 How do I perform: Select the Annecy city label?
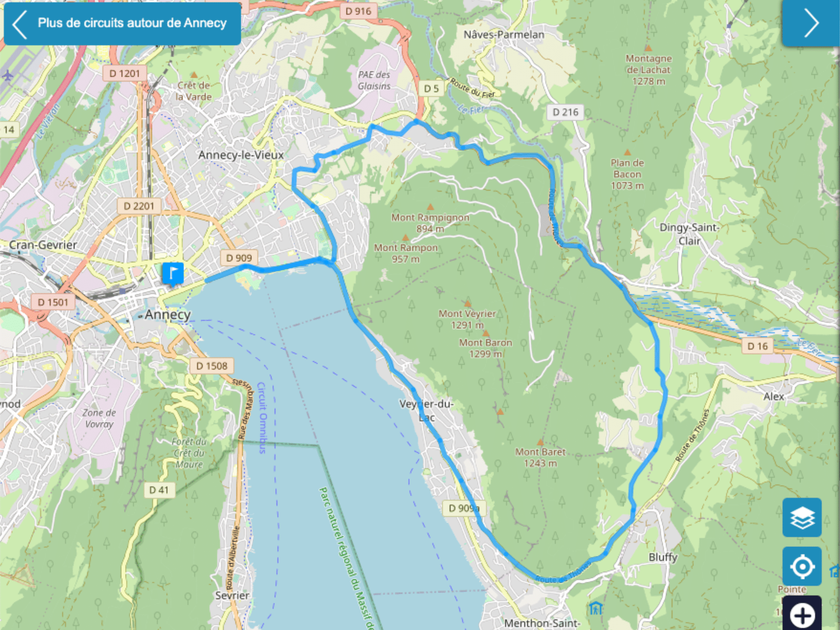tap(167, 314)
